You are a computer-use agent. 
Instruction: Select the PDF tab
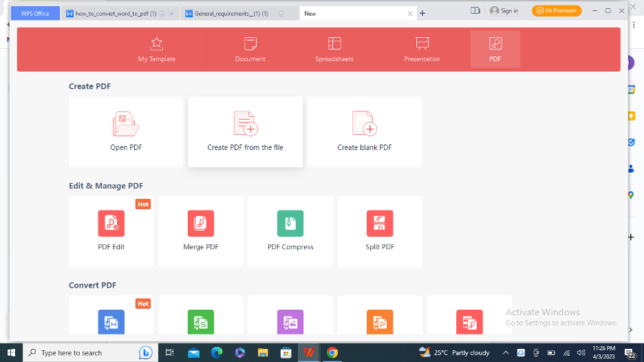495,50
